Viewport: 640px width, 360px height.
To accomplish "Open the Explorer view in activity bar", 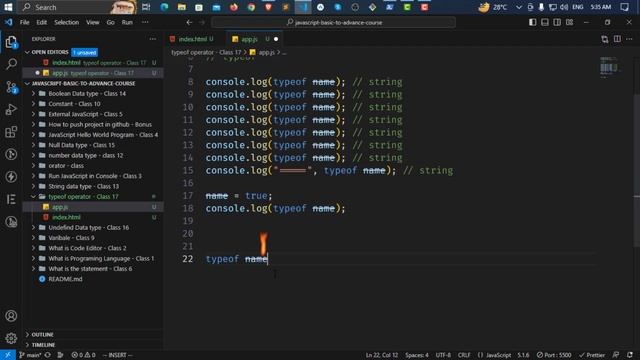I will coord(11,42).
